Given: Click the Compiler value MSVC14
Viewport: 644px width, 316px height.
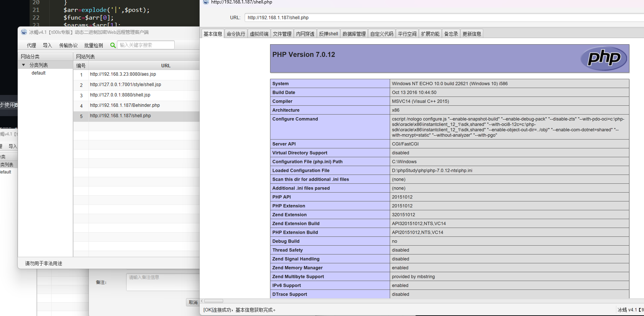Looking at the screenshot, I should tap(420, 101).
